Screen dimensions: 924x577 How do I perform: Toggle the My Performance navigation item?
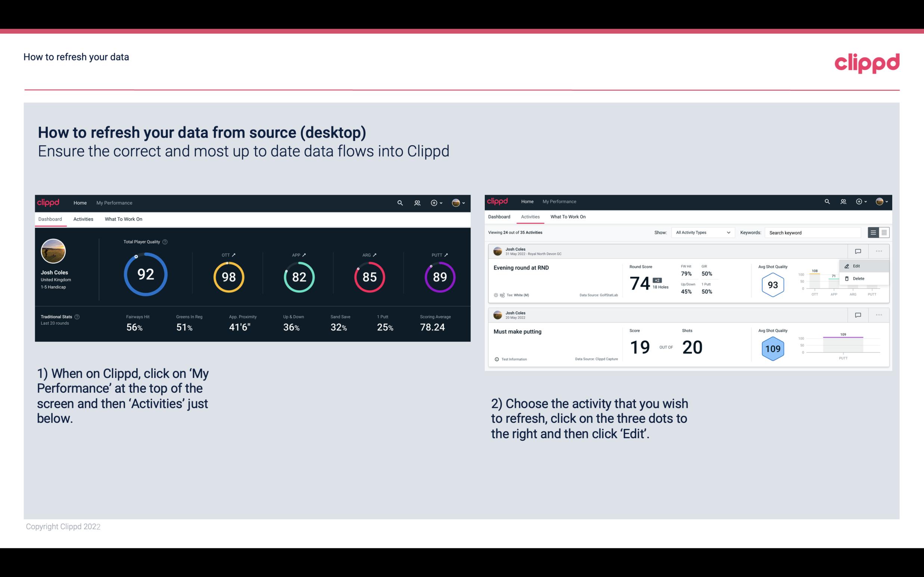(114, 202)
